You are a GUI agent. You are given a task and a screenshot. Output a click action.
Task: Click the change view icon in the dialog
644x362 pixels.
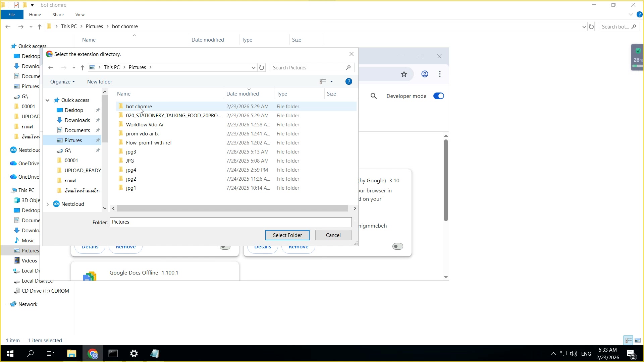tap(323, 82)
